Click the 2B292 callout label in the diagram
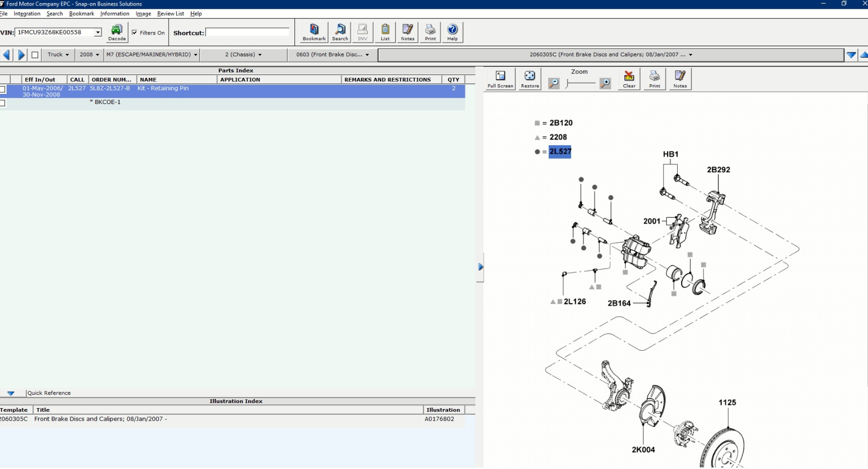This screenshot has width=868, height=469. point(719,170)
